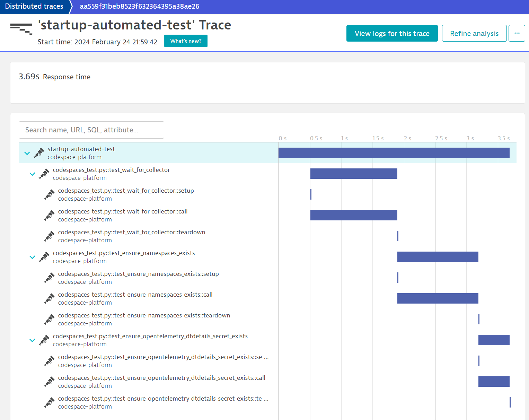The width and height of the screenshot is (529, 420).
Task: Click the test_ensure_namespaces_exists::teardown timeline tick
Action: click(479, 319)
